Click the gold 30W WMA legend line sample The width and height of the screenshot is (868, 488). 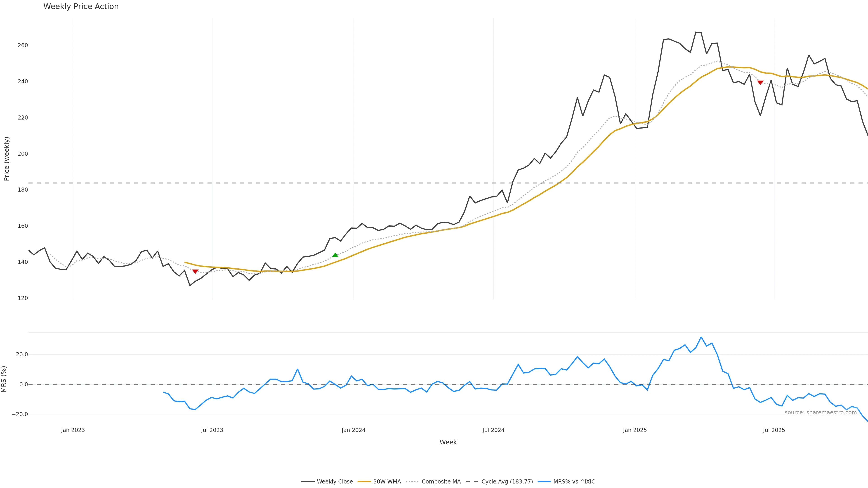[x=364, y=482]
